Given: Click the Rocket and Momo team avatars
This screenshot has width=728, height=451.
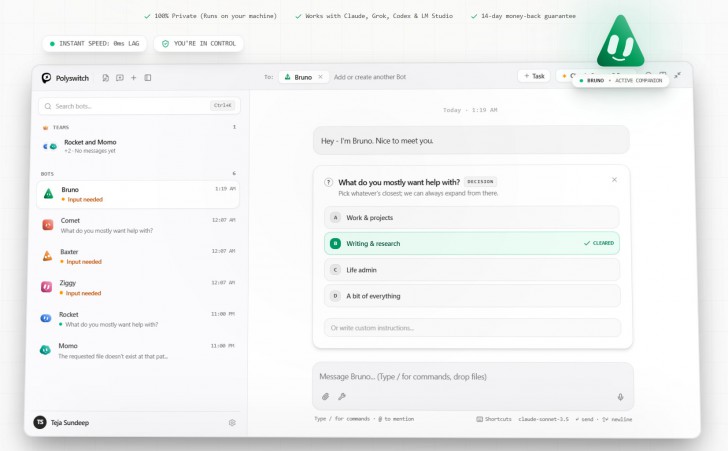Looking at the screenshot, I should (x=50, y=146).
